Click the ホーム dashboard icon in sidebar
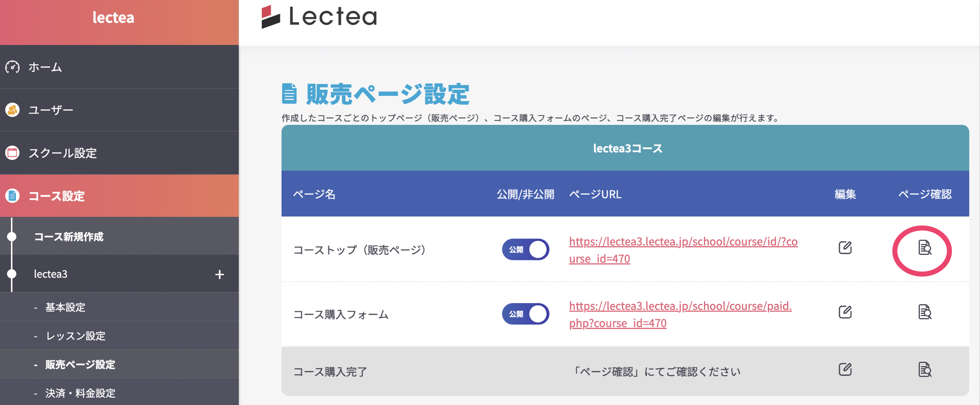 coord(13,67)
